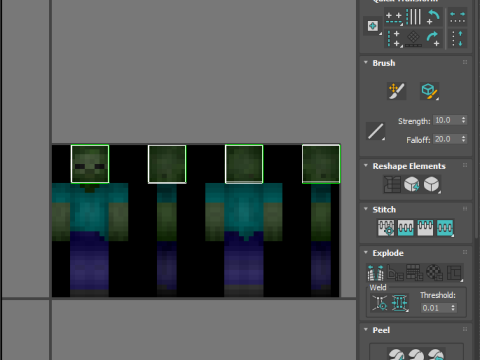Click the Stitch to Source icon
Viewport: 480px width, 360px height.
(x=425, y=228)
